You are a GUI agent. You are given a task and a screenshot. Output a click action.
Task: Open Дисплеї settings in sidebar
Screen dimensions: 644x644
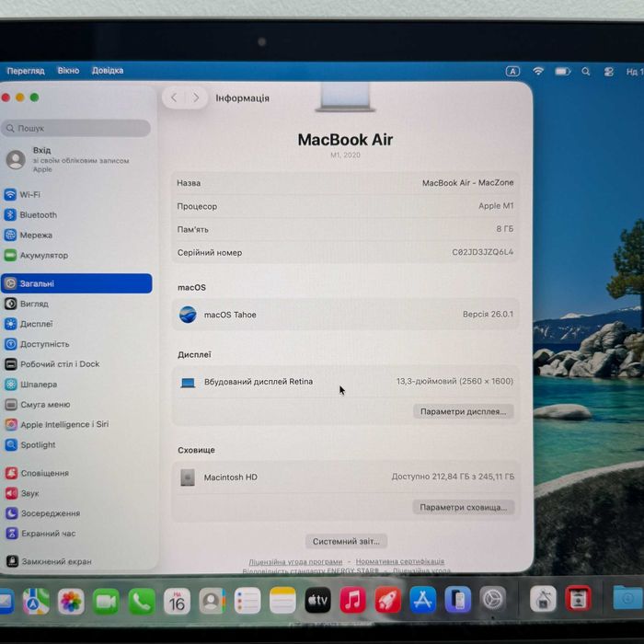coord(76,324)
